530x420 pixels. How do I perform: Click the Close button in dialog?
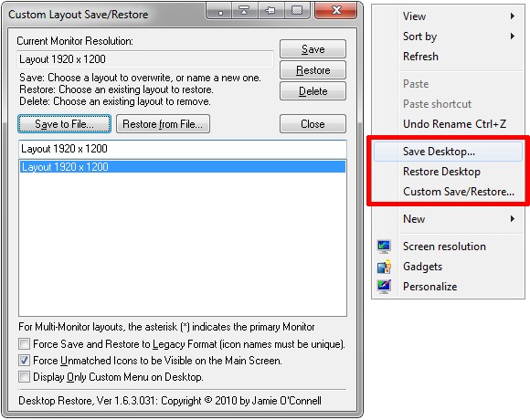313,124
